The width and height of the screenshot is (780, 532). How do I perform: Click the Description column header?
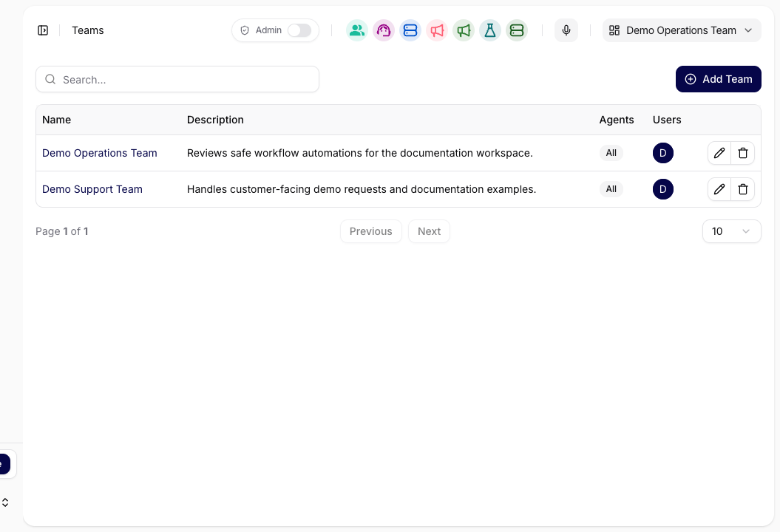215,120
